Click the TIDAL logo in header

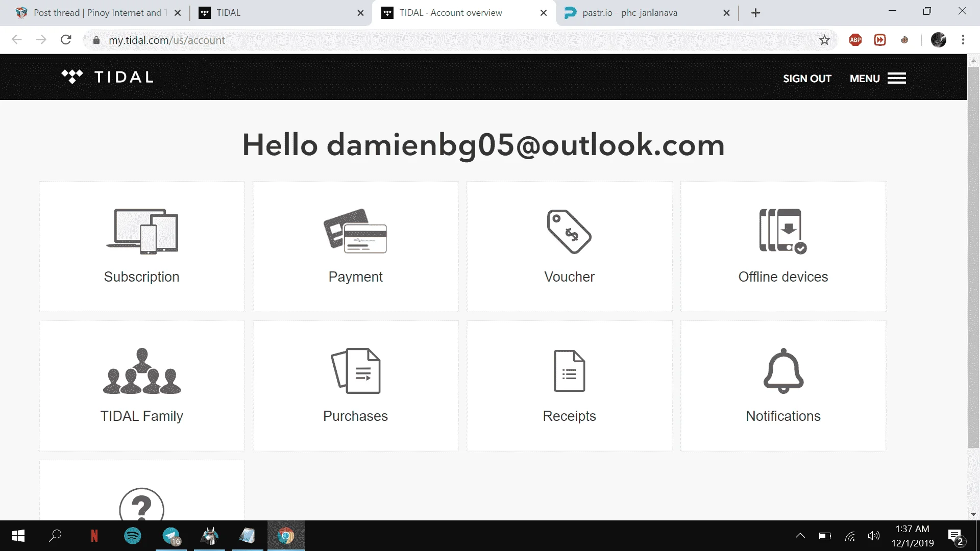point(107,77)
